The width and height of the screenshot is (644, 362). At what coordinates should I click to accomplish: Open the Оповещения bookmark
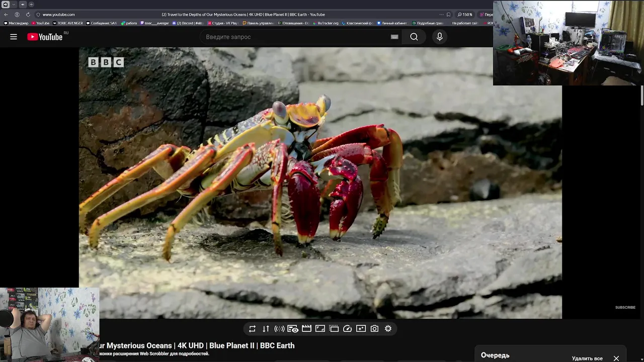click(x=293, y=23)
